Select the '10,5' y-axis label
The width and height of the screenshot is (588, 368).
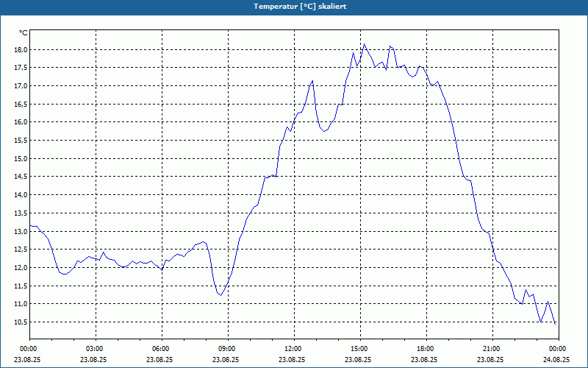coord(22,322)
